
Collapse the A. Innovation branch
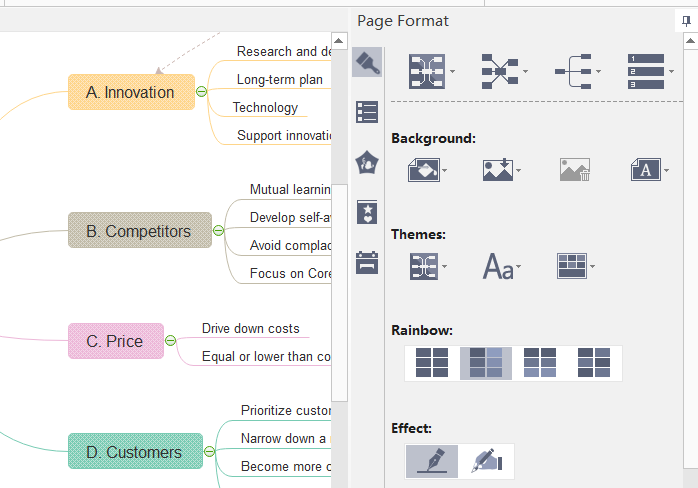click(202, 92)
